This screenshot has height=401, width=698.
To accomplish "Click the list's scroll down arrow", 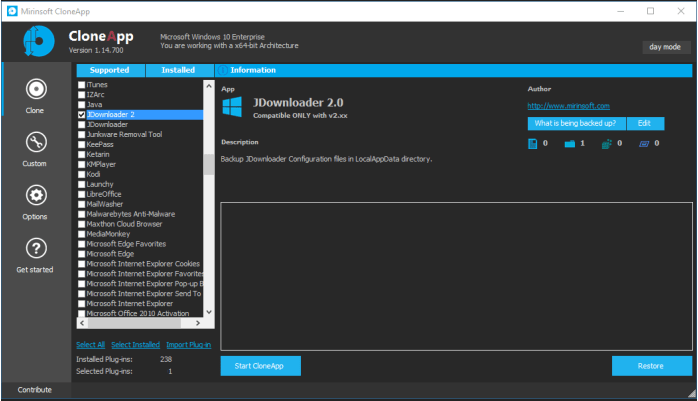I will (209, 312).
